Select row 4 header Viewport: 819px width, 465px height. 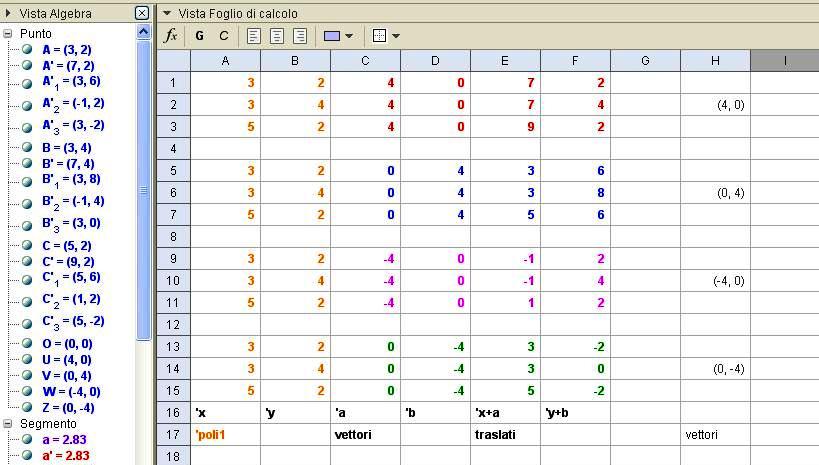(x=173, y=149)
